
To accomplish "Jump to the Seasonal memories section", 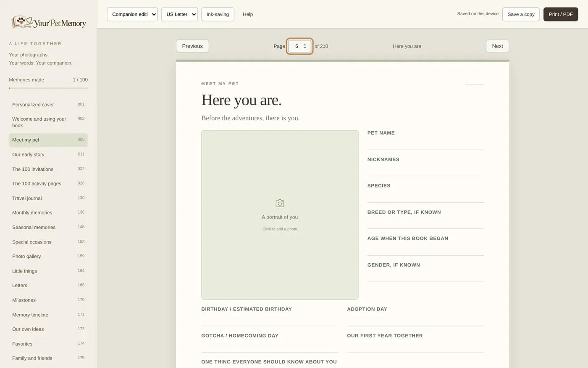I will 48,227.
